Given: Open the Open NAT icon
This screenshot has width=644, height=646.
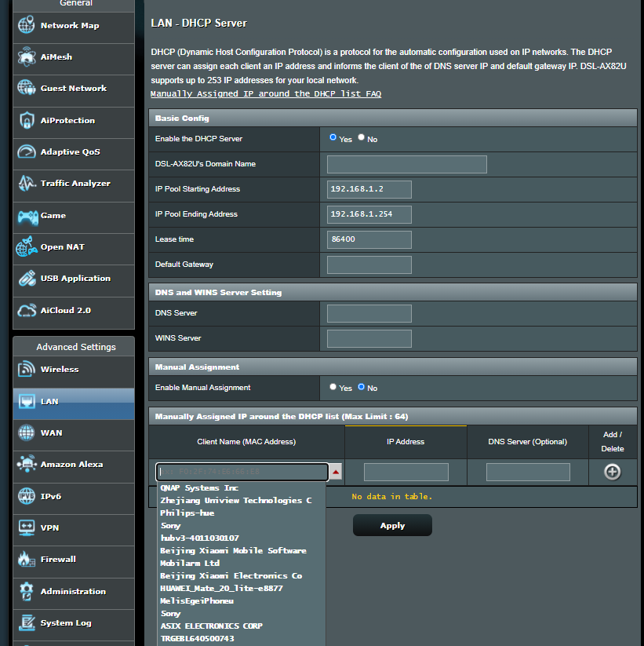Looking at the screenshot, I should tap(27, 246).
